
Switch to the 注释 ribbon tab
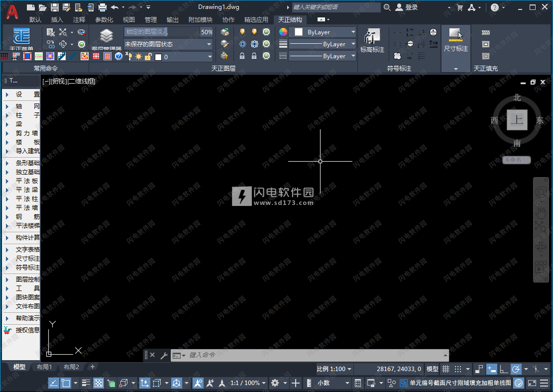[79, 20]
